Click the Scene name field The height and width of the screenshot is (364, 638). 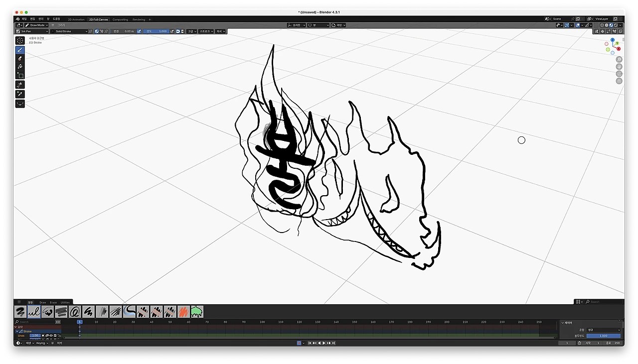[561, 19]
